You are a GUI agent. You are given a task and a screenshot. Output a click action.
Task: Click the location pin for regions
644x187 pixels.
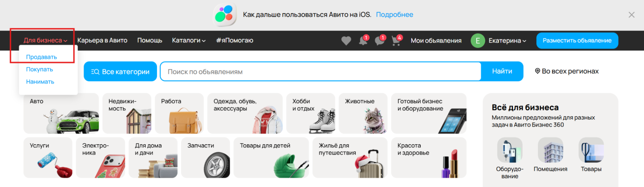point(537,71)
